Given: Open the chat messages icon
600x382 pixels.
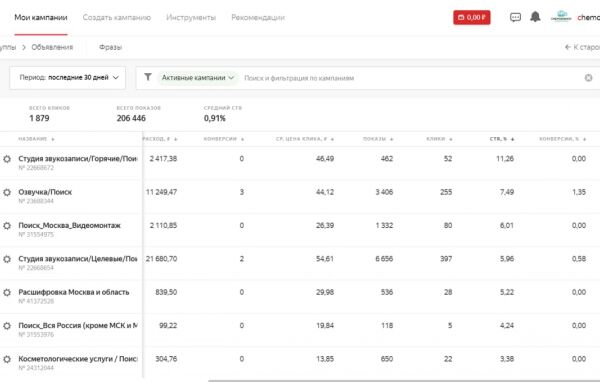Looking at the screenshot, I should pos(515,17).
